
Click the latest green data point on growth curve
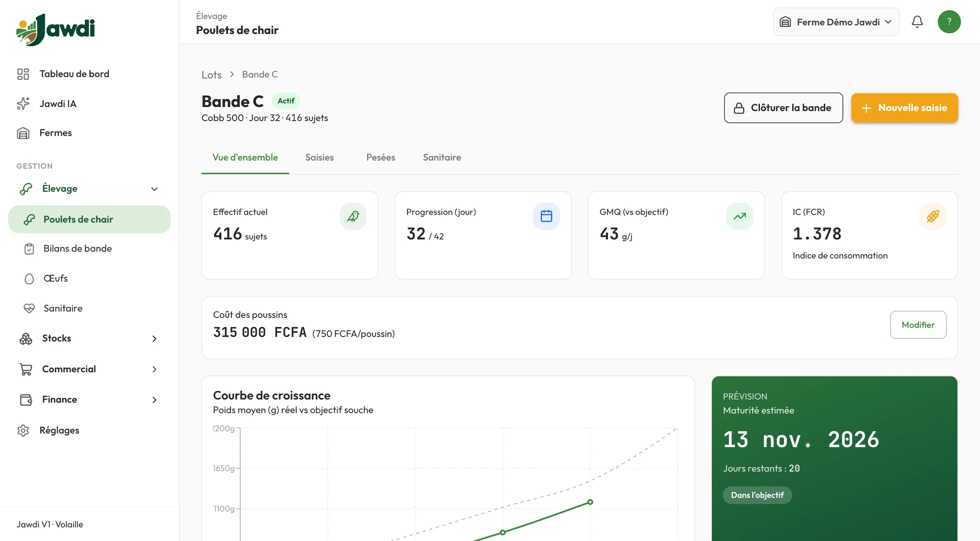590,502
